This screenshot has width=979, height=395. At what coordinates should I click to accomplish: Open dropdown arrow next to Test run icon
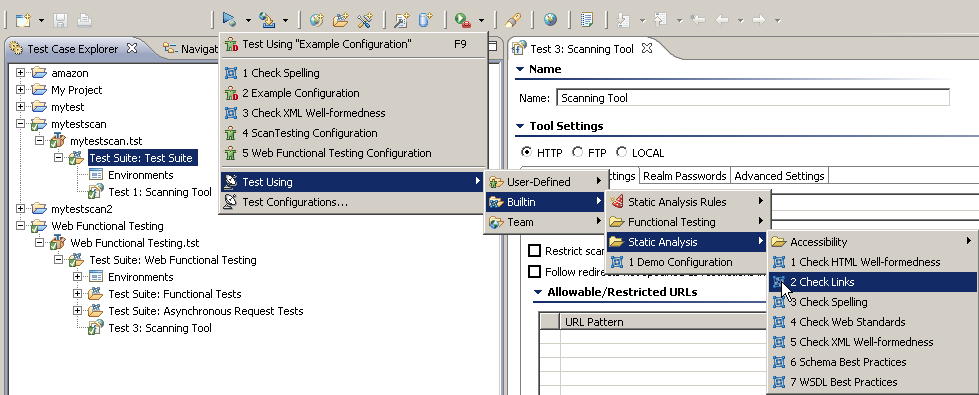[248, 21]
